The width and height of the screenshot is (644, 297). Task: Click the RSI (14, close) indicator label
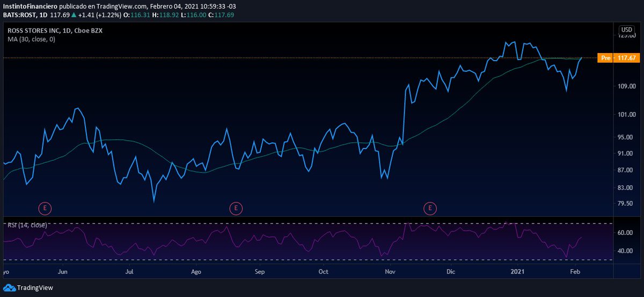pos(27,225)
